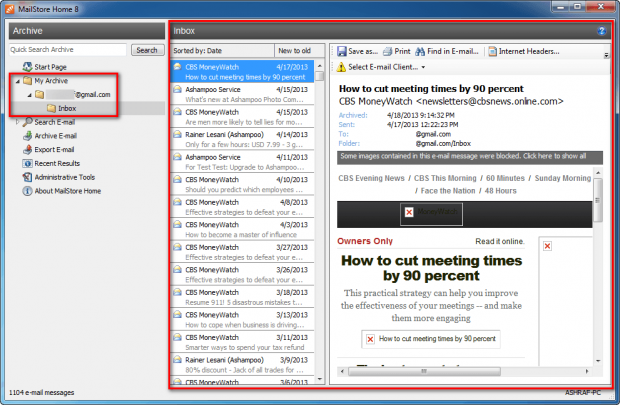
Task: Click the My Archive folder icon
Action: [x=27, y=81]
